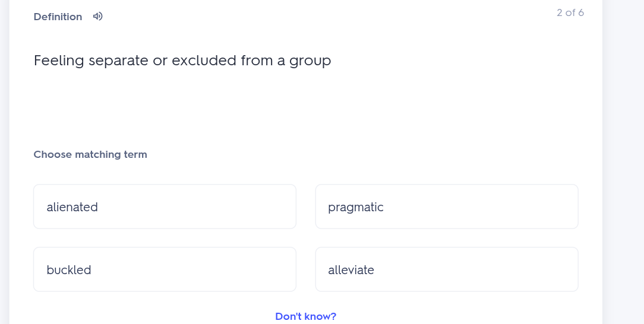The image size is (644, 324).
Task: Click the "Definition" label
Action: coord(58,17)
